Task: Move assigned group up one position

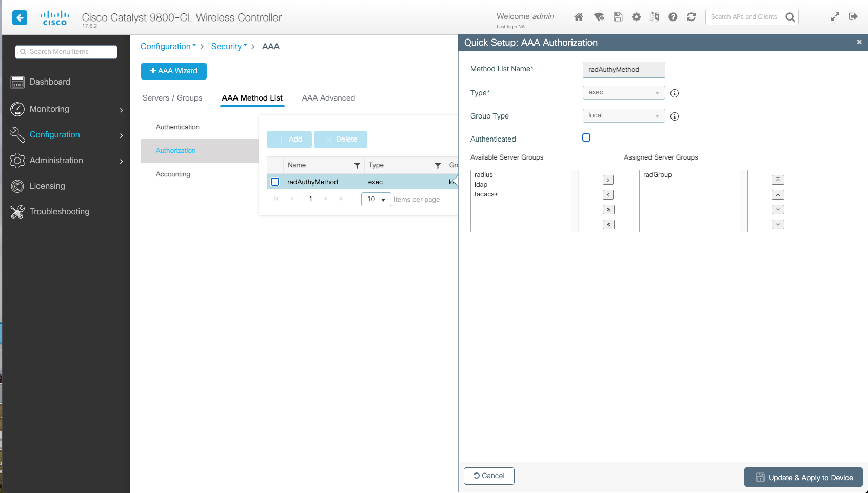Action: (778, 195)
